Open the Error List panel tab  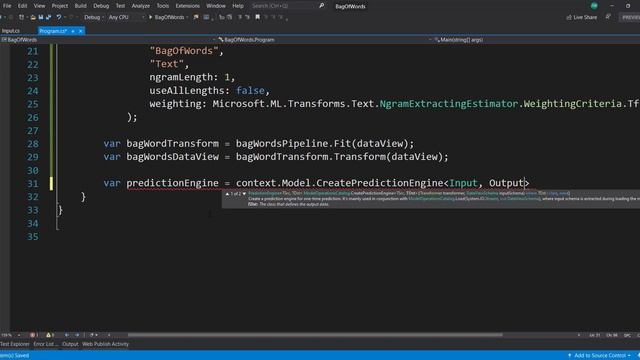(45, 344)
